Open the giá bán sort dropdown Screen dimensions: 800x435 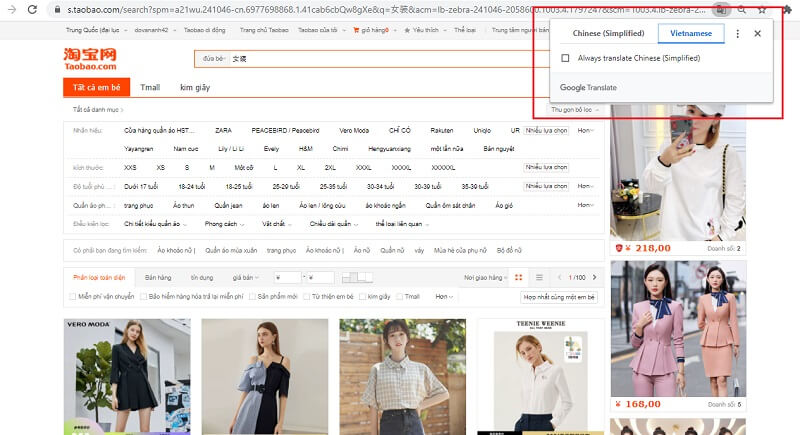(245, 277)
